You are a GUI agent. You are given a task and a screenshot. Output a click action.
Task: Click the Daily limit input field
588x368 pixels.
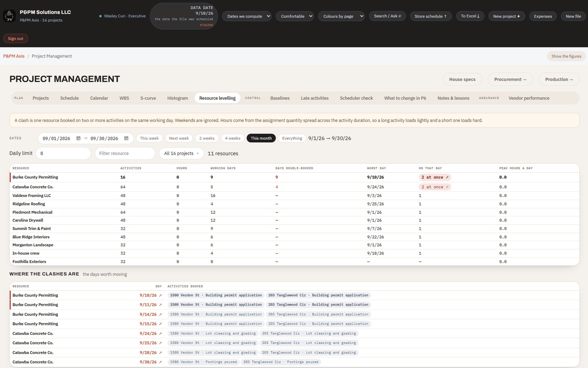[x=63, y=153]
